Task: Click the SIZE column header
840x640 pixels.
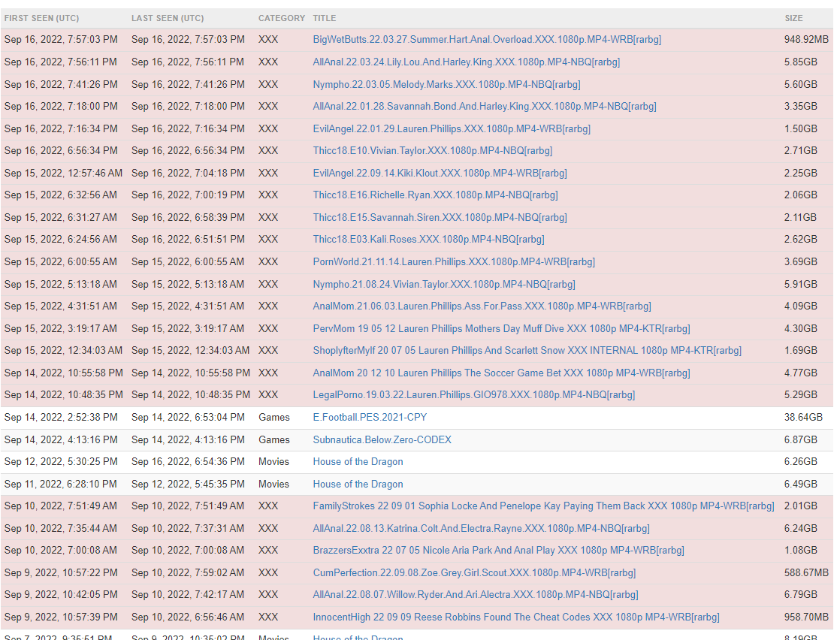Action: tap(793, 18)
